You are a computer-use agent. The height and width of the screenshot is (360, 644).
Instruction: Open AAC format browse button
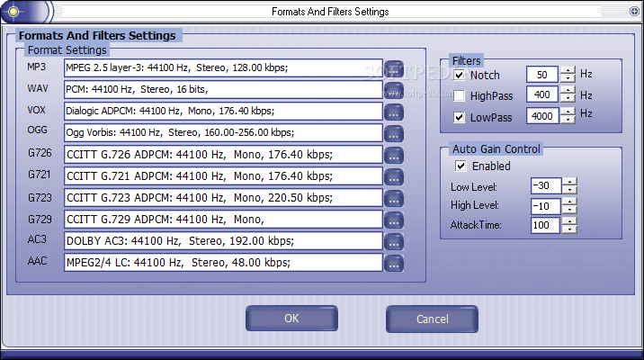coord(394,264)
